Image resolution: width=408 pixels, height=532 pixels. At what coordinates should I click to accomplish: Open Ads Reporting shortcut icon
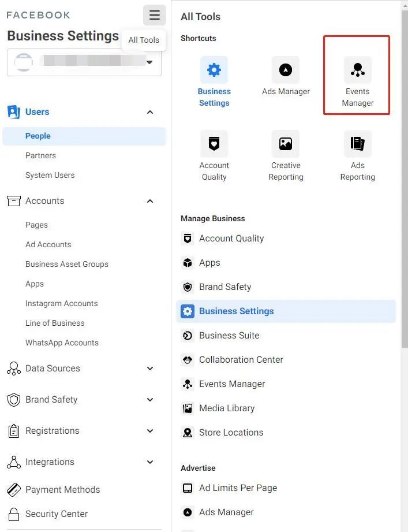[x=358, y=144]
